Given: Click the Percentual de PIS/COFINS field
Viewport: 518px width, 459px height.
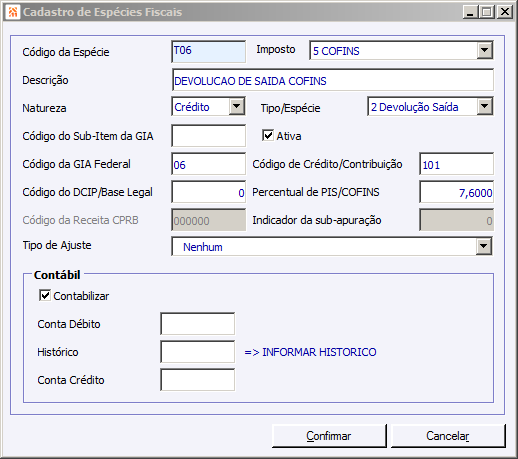Looking at the screenshot, I should coord(456,192).
